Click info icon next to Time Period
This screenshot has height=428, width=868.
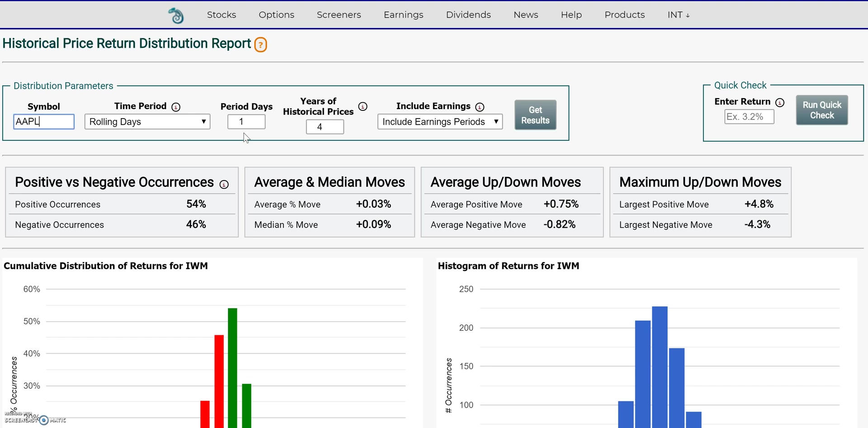click(x=176, y=107)
